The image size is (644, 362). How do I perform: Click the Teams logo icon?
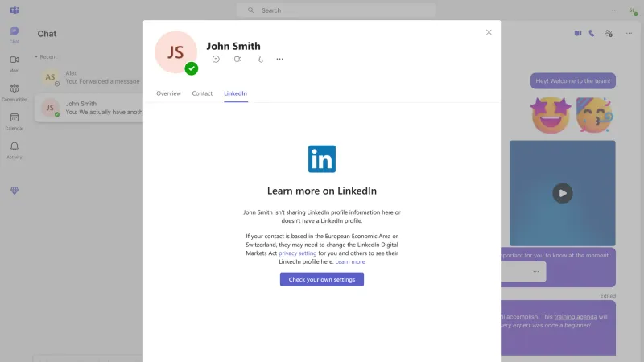pos(14,10)
